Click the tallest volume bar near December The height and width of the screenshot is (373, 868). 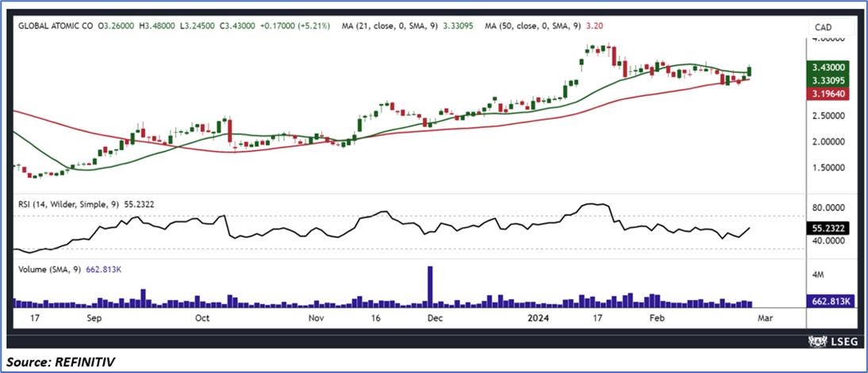pyautogui.click(x=429, y=286)
